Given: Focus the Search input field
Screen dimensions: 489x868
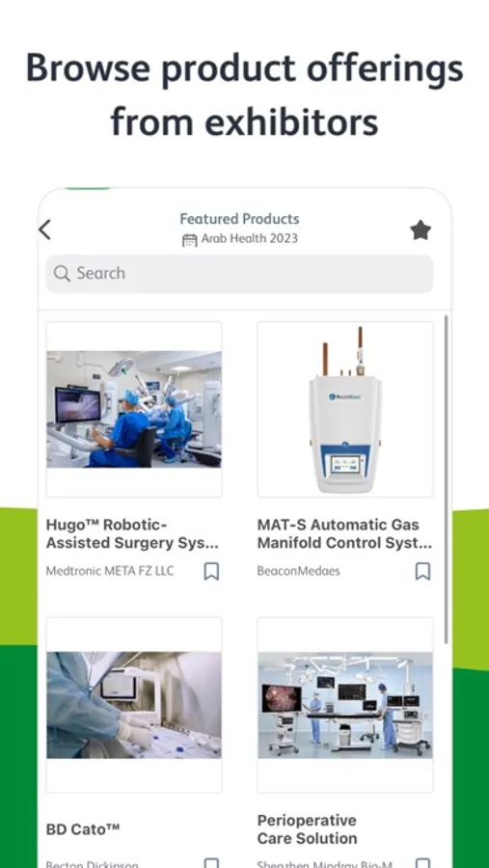Looking at the screenshot, I should coord(239,274).
